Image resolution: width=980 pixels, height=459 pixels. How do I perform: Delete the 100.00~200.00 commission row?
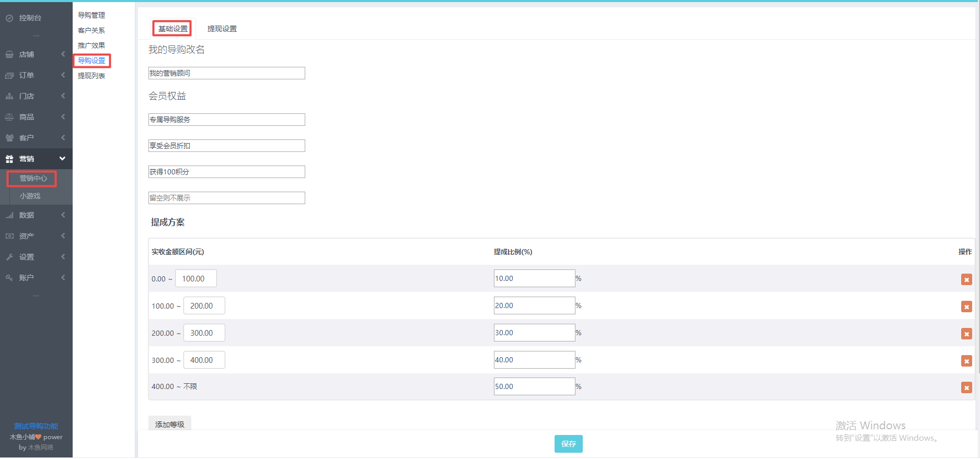[x=966, y=307]
